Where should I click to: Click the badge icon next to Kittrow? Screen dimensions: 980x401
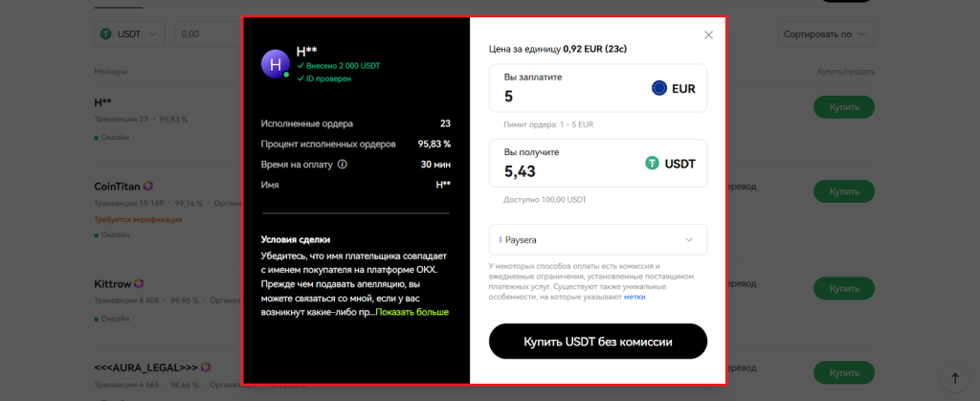tap(140, 283)
